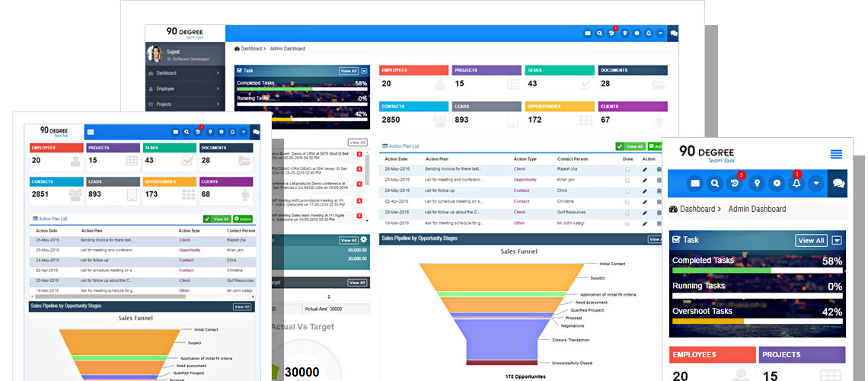Viewport: 868px width, 381px height.
Task: Open notification bell with badge 1 in mobile view
Action: click(796, 183)
